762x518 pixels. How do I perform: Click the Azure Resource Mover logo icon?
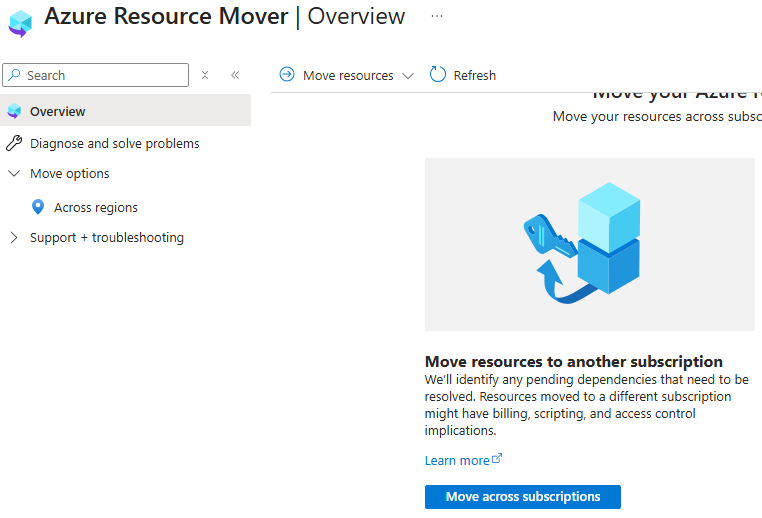tap(20, 23)
